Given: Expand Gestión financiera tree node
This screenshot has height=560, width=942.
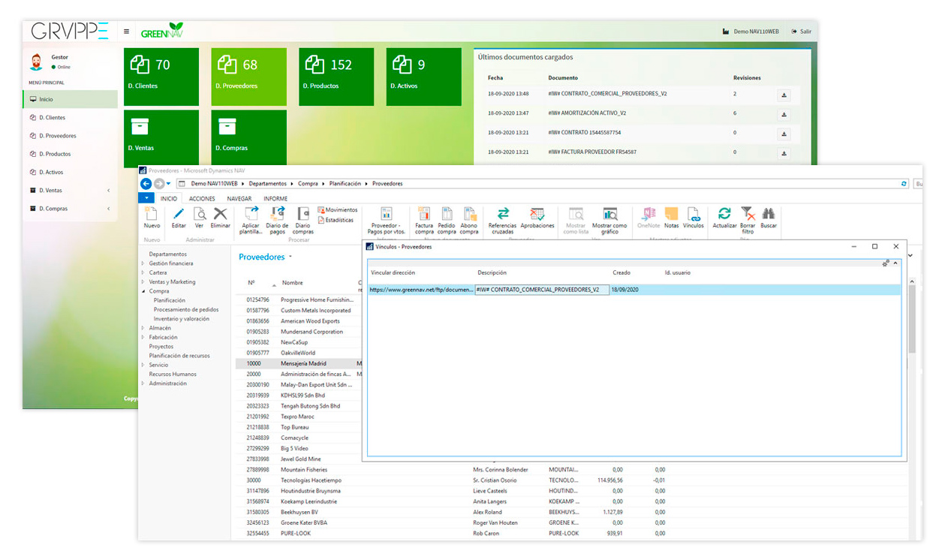Looking at the screenshot, I should coord(143,263).
